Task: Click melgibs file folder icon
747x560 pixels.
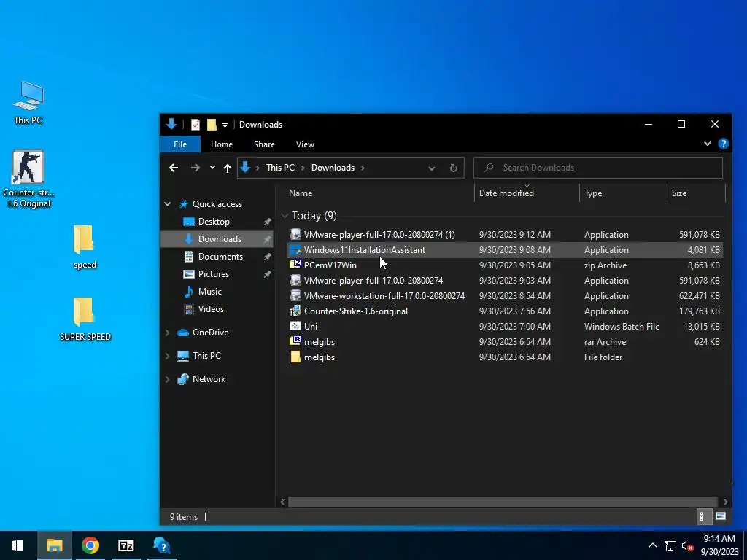Action: tap(295, 357)
